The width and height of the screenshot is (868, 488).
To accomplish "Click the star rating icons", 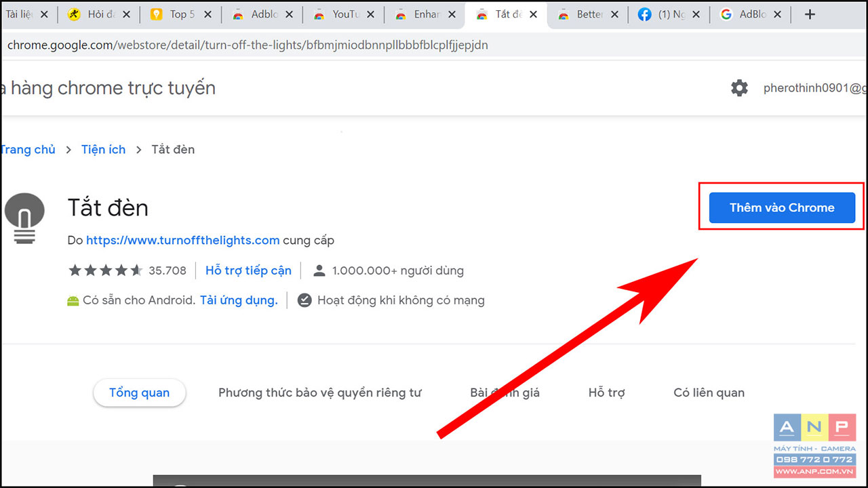I will (105, 270).
